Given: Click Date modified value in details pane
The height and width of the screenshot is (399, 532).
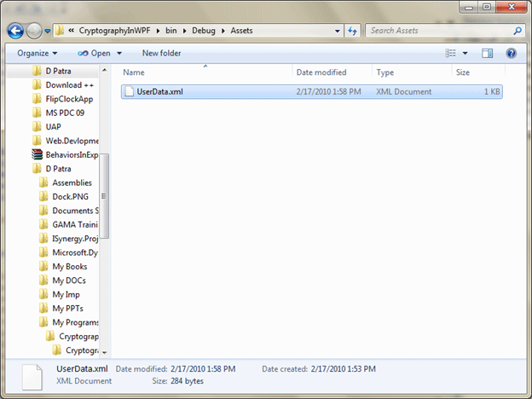Looking at the screenshot, I should pyautogui.click(x=203, y=369).
